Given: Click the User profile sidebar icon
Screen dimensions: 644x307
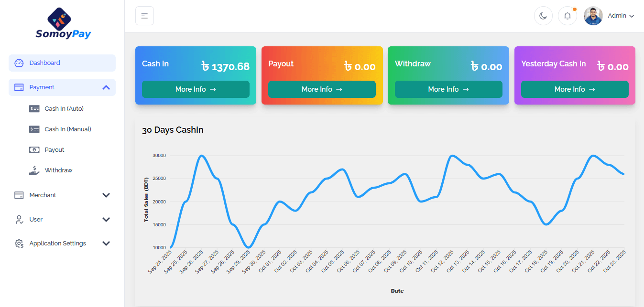Looking at the screenshot, I should tap(19, 219).
